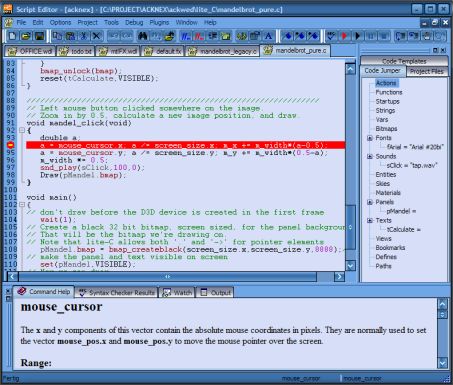Viewport: 453px width, 385px height.
Task: Click the red Debug run arrow
Action: click(344, 36)
